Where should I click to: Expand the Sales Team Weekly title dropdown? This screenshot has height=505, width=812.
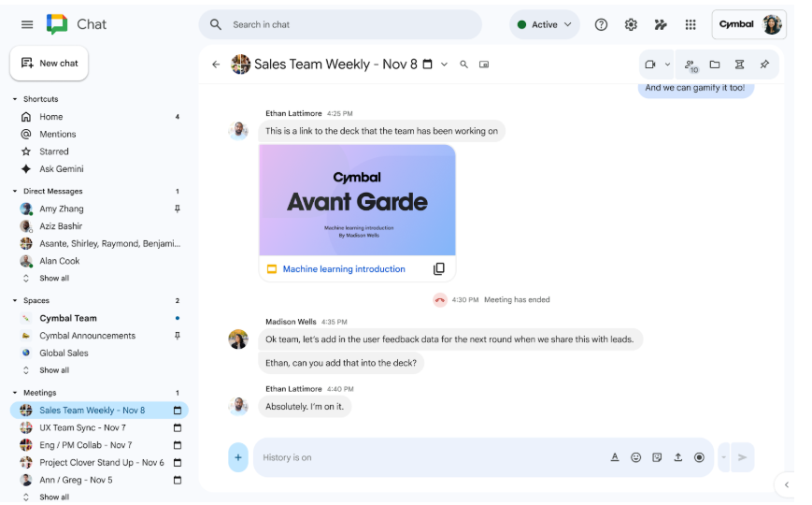coord(444,65)
